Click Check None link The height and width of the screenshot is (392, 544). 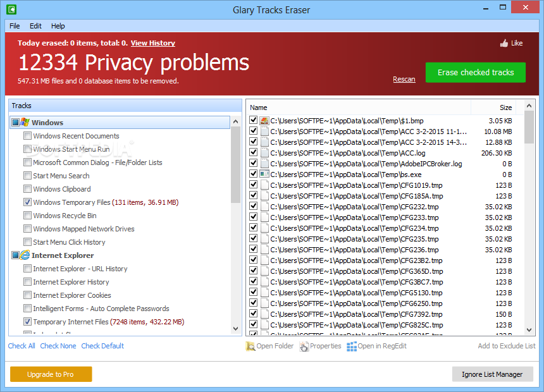[x=58, y=346]
